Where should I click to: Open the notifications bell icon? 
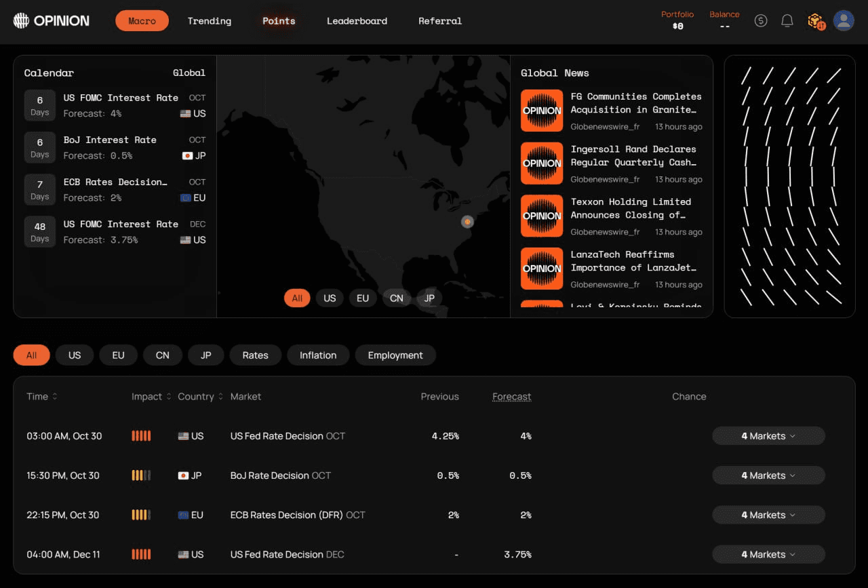coord(787,21)
